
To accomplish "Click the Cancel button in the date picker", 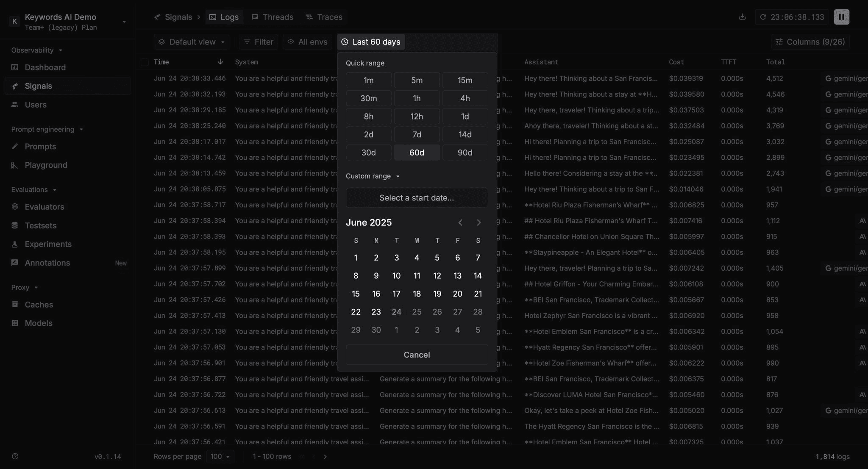I will [x=417, y=355].
